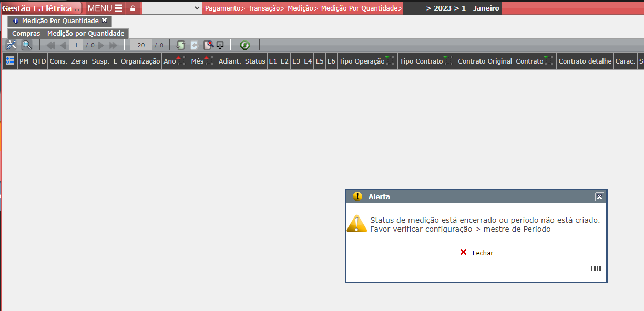
Task: Click the page number input field
Action: (76, 45)
